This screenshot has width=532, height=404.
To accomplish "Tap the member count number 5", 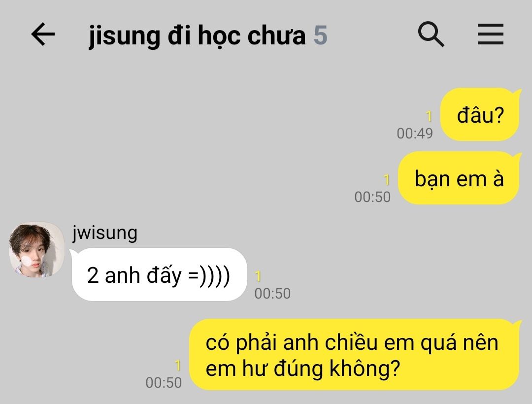I will coord(320,35).
